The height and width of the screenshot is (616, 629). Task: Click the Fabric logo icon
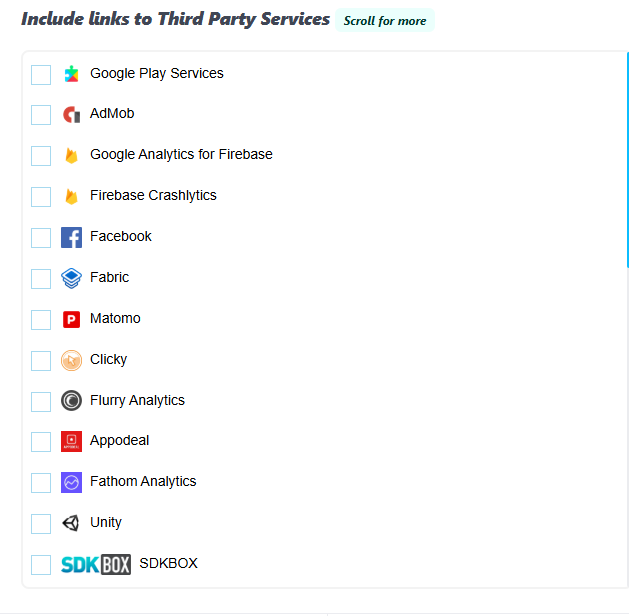(71, 278)
